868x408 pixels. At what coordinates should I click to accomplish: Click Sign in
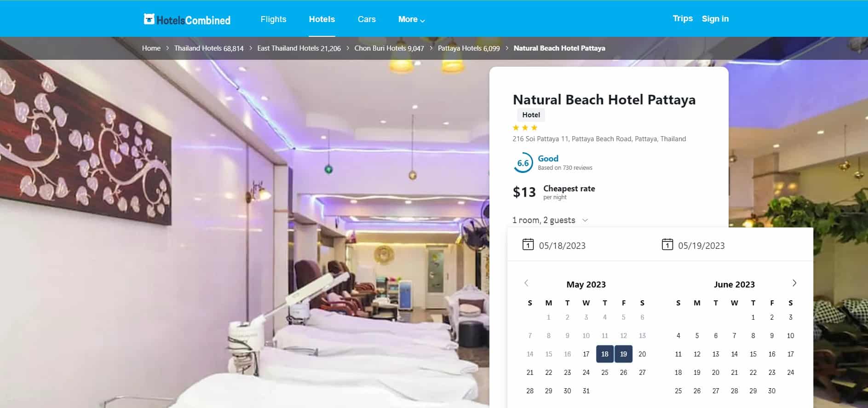(715, 19)
